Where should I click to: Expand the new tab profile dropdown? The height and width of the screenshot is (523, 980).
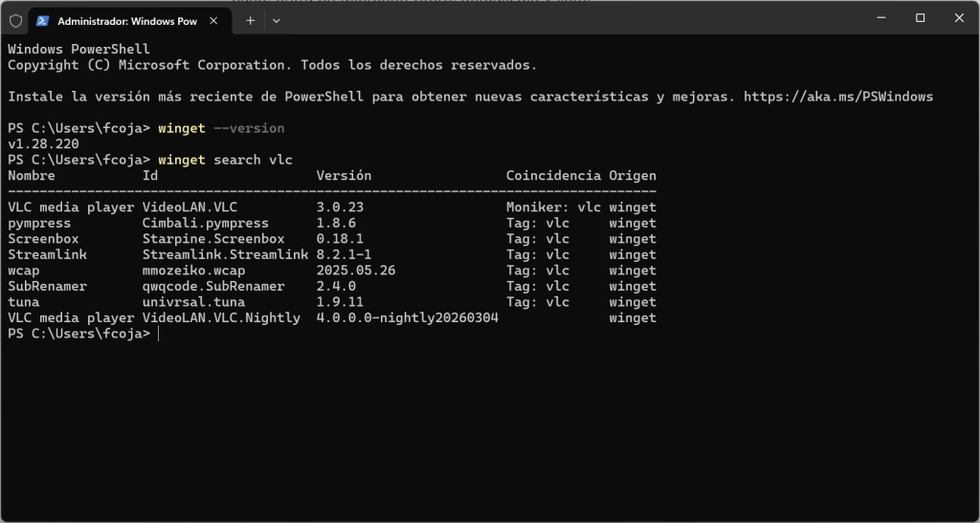[277, 20]
